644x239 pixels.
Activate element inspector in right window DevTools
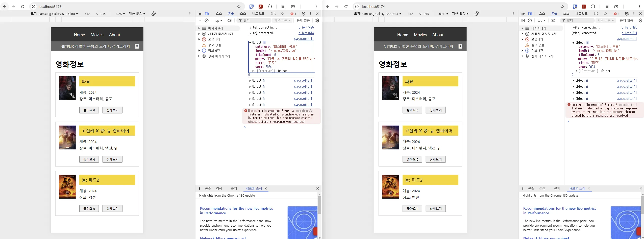coord(523,14)
